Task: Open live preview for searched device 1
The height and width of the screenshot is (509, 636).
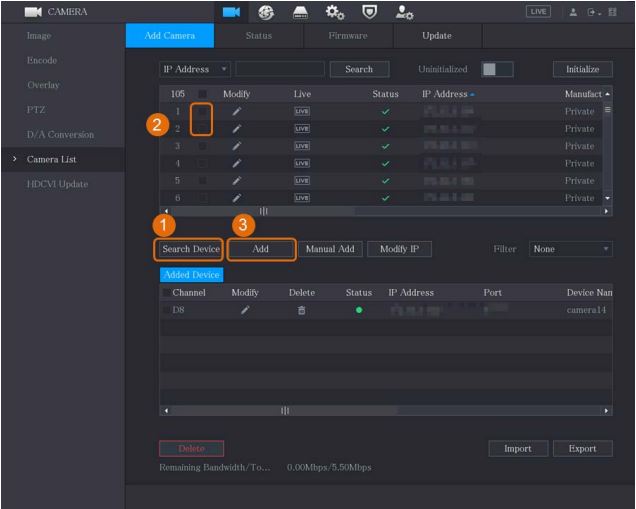Action: coord(302,111)
